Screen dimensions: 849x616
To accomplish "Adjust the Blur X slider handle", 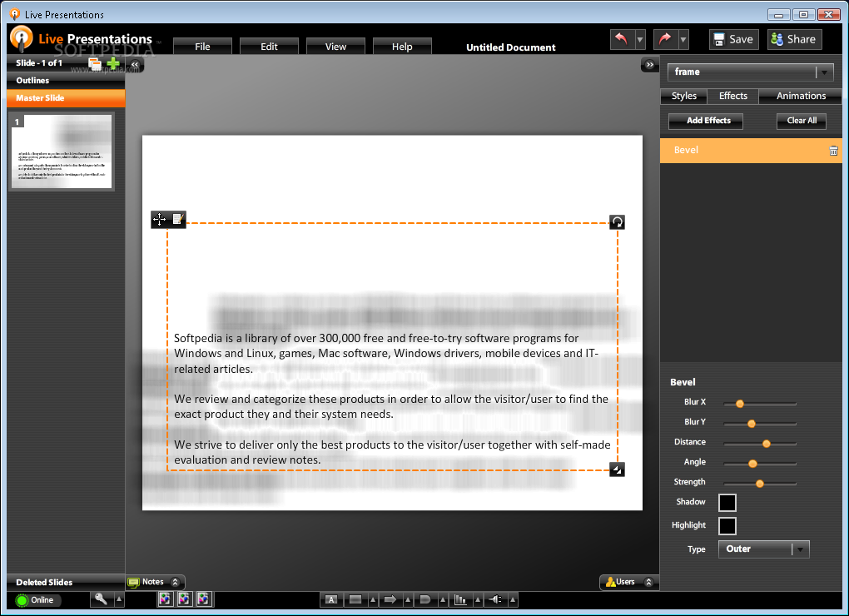I will (740, 404).
